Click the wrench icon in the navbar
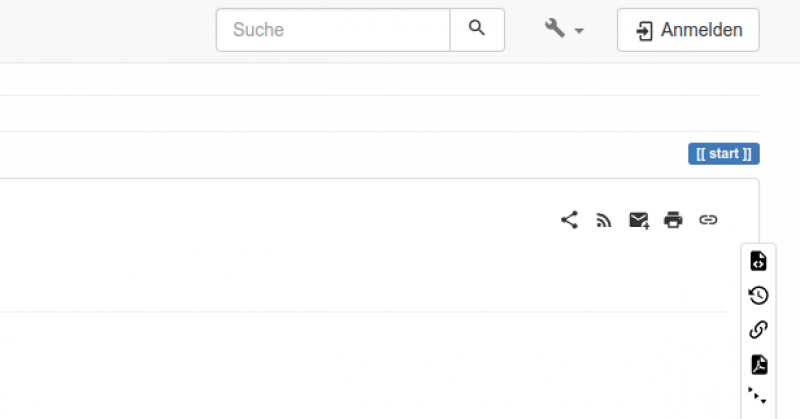This screenshot has width=800, height=419. click(x=555, y=28)
